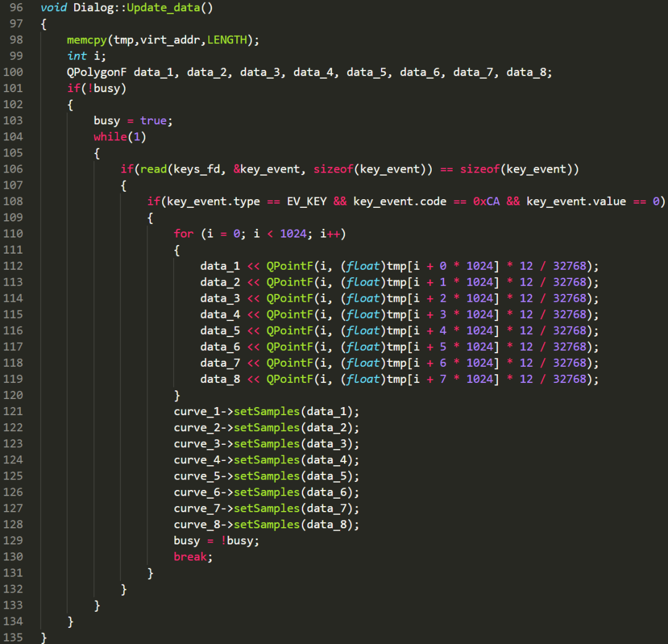Click the 'true' keyword on line 103
This screenshot has width=668, height=644.
153,121
